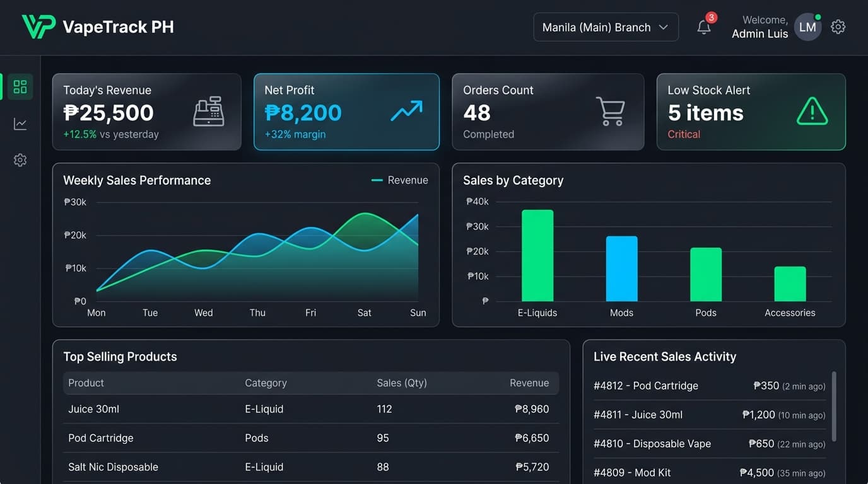The height and width of the screenshot is (484, 868).
Task: Click the Pods bar in the chart
Action: 706,275
